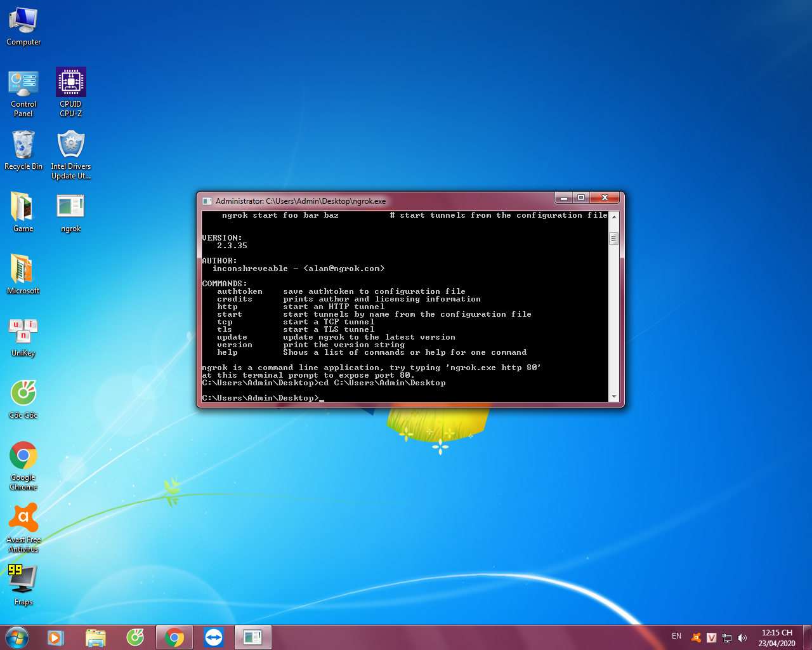Click the Recycle Bin icon

[23, 151]
